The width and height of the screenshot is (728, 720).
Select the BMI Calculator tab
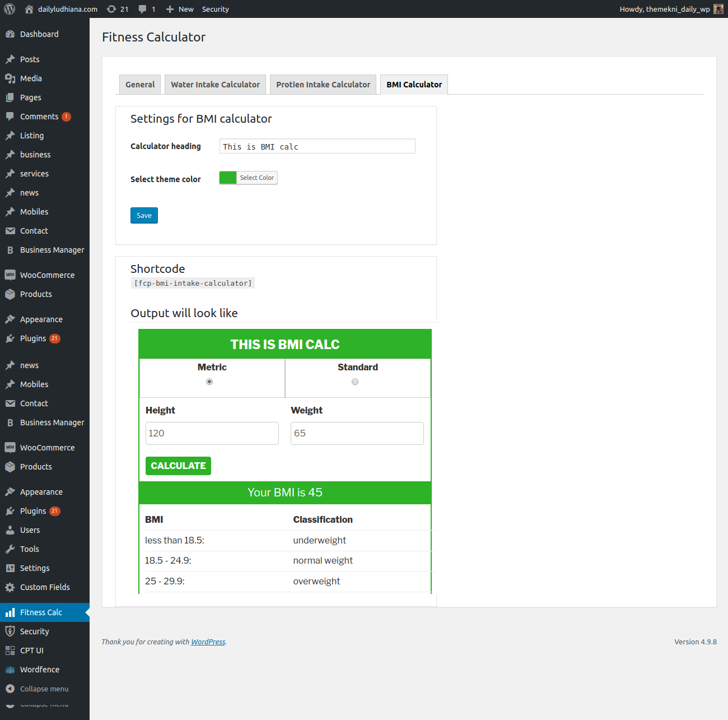point(414,85)
